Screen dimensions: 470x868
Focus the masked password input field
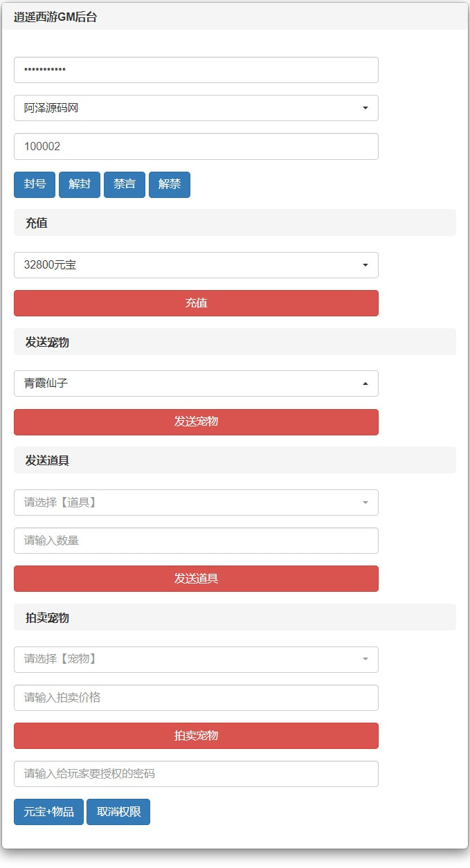pos(196,70)
